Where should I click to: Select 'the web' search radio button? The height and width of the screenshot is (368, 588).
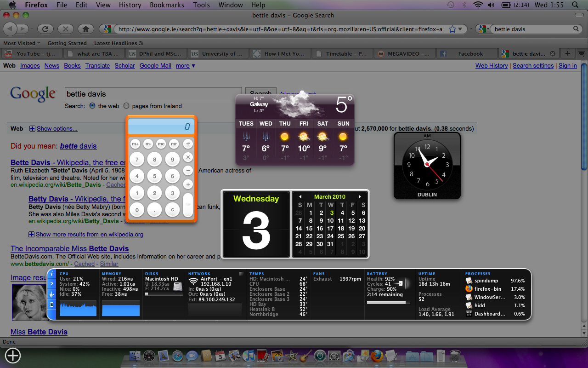[x=92, y=106]
